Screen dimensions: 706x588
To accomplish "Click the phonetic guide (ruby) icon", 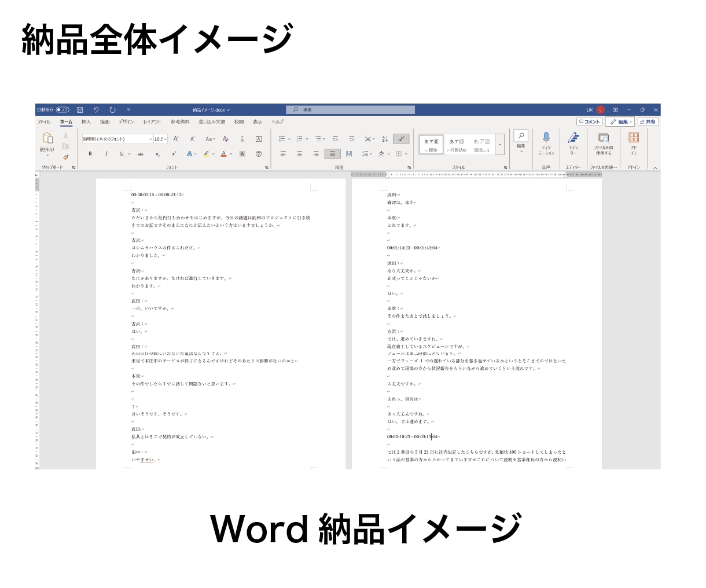I will [x=242, y=139].
